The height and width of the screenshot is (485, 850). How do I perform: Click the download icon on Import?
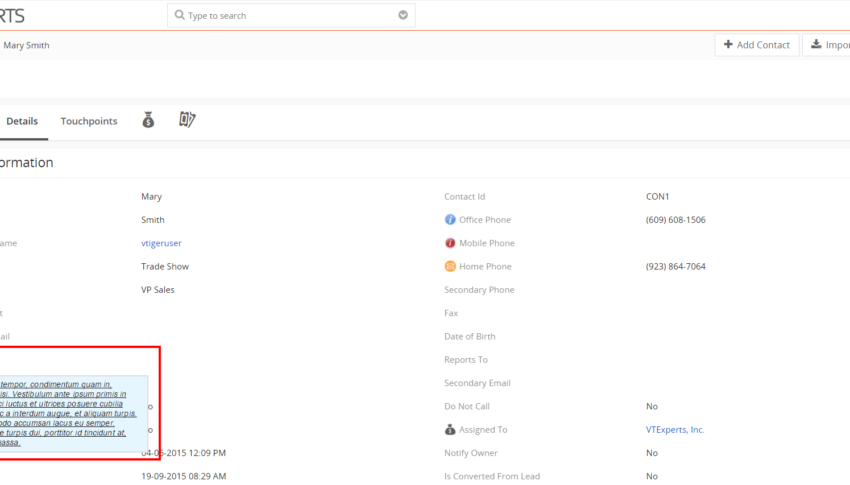click(816, 44)
